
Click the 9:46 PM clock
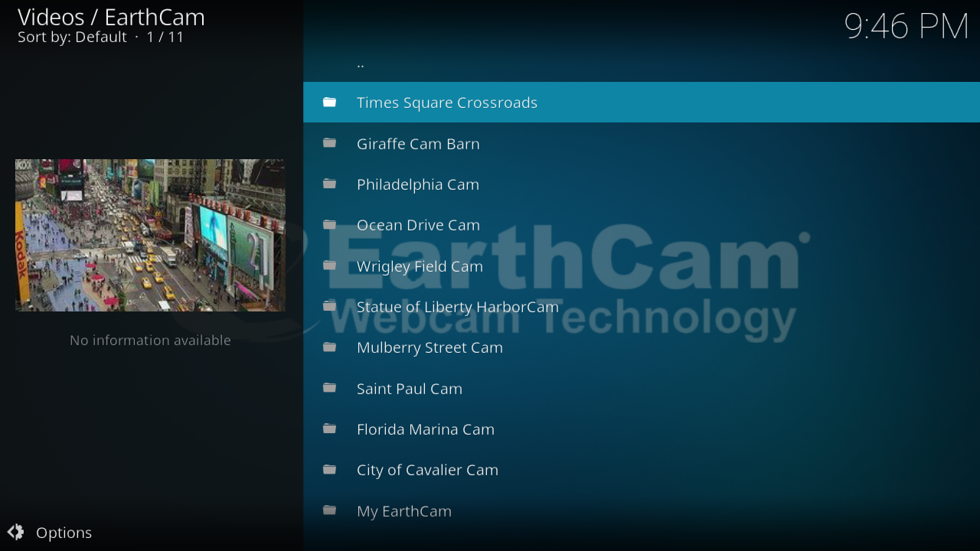(x=906, y=27)
